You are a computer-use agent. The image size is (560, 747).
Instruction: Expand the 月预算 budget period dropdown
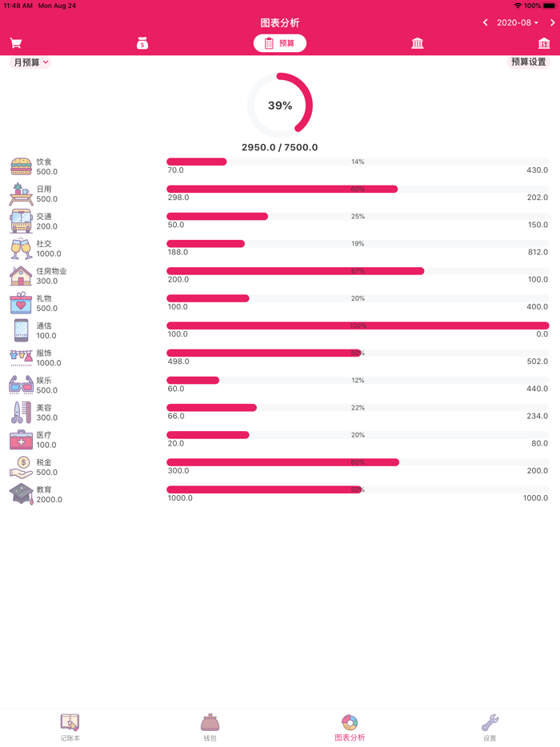point(30,62)
